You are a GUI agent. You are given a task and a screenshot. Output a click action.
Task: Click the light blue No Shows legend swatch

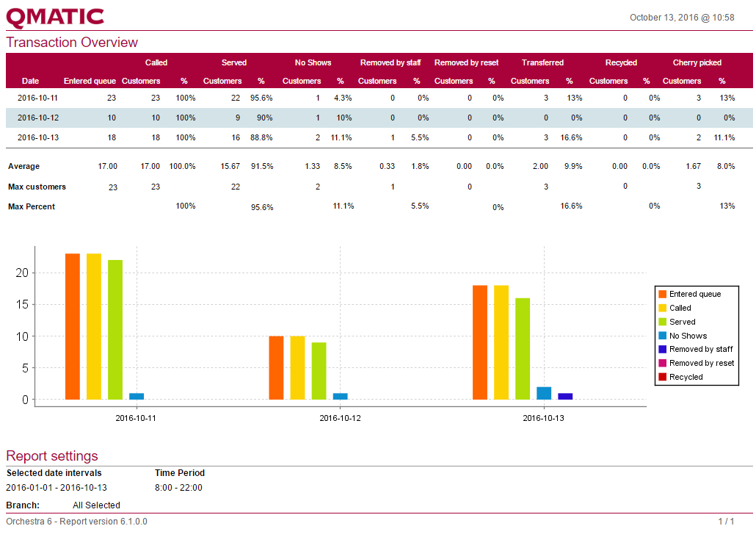pos(662,336)
